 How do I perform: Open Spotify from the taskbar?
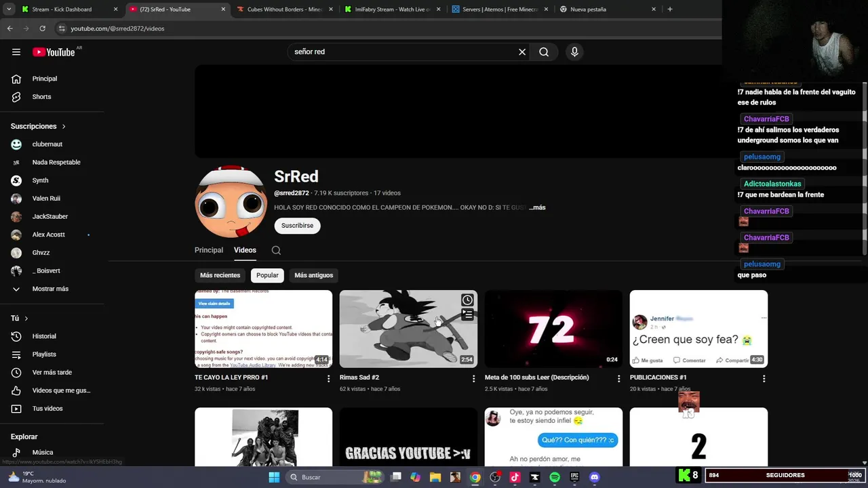(x=555, y=477)
